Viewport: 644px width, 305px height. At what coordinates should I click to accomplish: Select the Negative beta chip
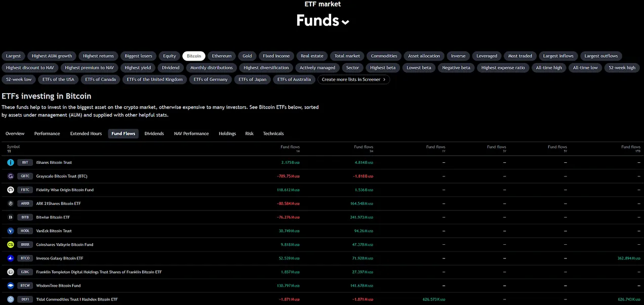(456, 67)
